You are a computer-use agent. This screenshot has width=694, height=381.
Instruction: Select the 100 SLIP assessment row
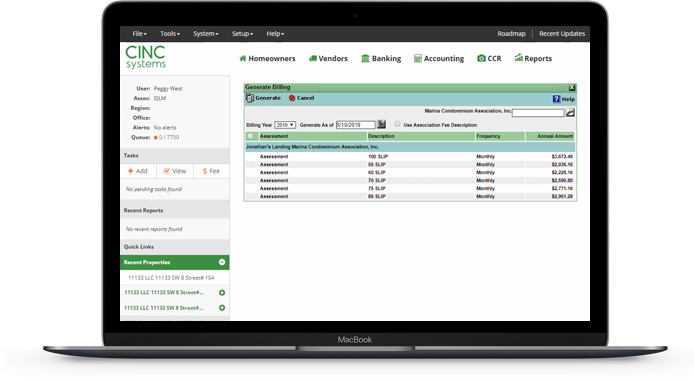coord(410,157)
